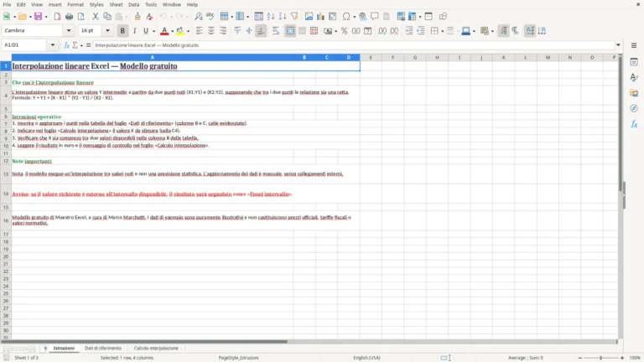Viewport: 644px width, 362px height.
Task: Insert image icon in toolbar
Action: click(x=309, y=17)
